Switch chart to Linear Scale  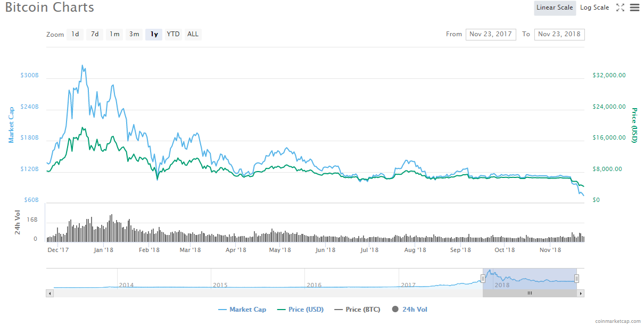(x=555, y=7)
